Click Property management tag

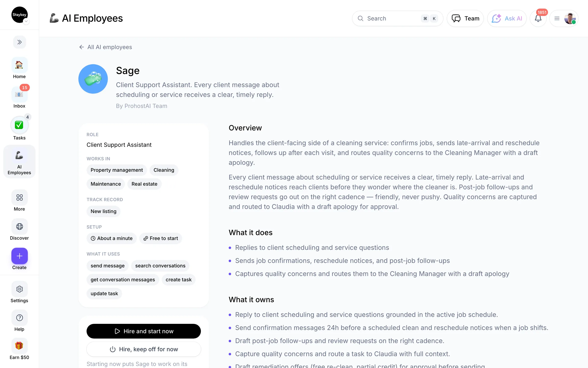(x=117, y=170)
